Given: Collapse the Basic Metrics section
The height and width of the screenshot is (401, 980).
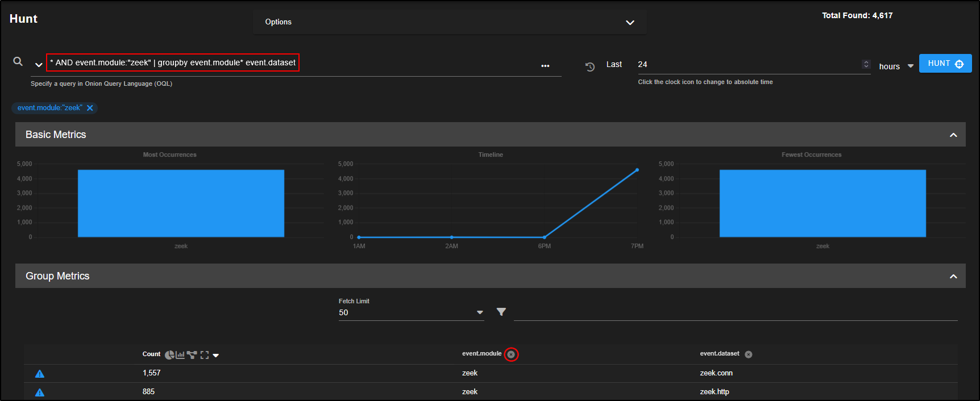Looking at the screenshot, I should pos(953,135).
